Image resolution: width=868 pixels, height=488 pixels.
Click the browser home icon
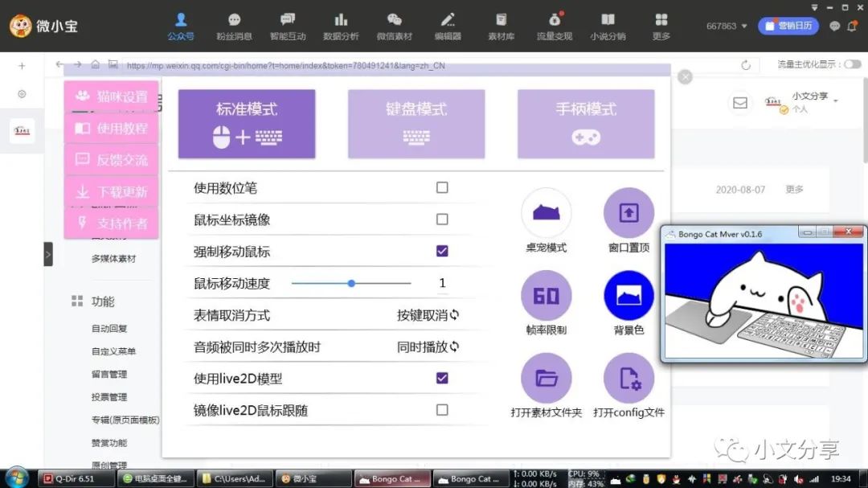coord(95,65)
